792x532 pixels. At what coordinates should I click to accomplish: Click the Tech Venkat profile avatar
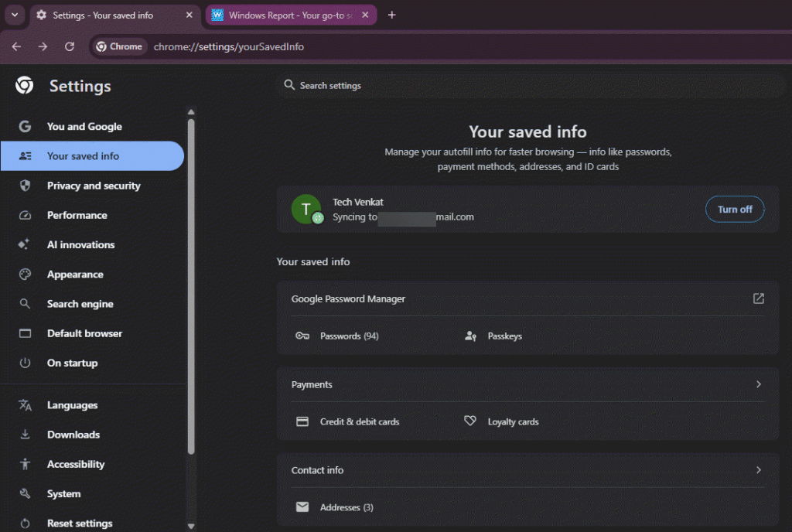tap(306, 209)
